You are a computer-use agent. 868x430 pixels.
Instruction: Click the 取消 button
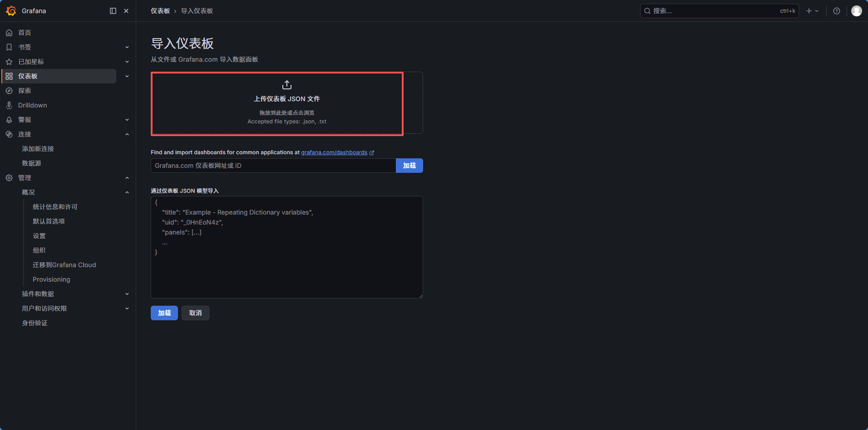coord(195,313)
